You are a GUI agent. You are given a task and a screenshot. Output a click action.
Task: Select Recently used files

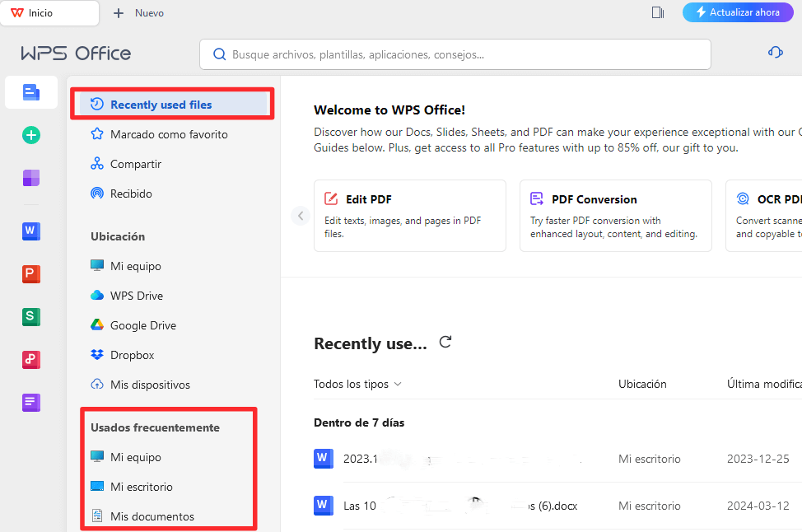coord(174,105)
